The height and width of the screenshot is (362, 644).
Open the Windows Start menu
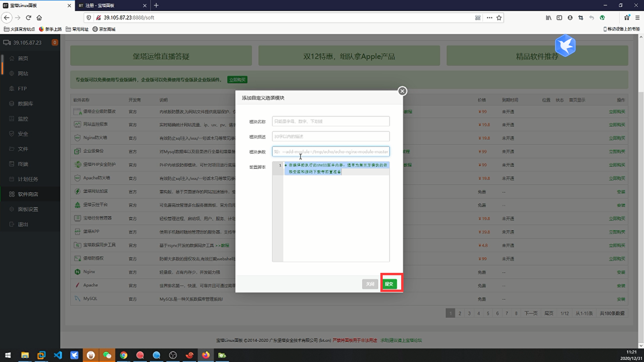[x=8, y=355]
